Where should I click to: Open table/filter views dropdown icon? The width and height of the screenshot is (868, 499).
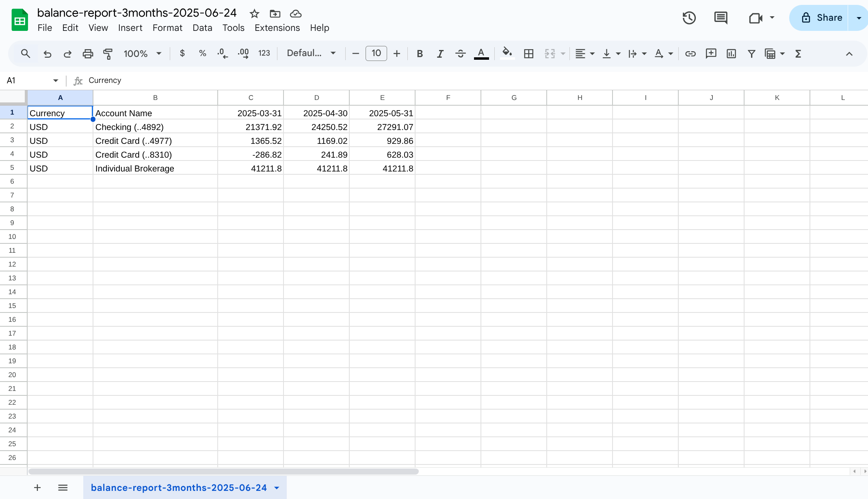[x=775, y=54]
